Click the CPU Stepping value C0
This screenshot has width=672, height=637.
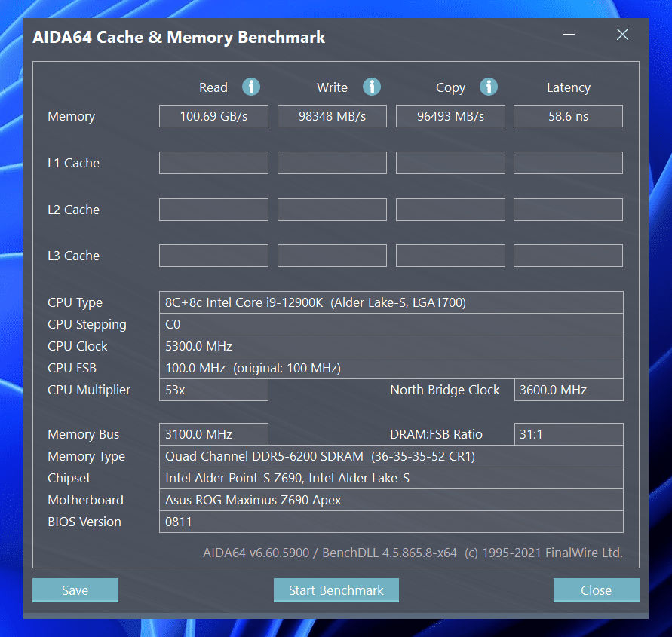click(391, 324)
